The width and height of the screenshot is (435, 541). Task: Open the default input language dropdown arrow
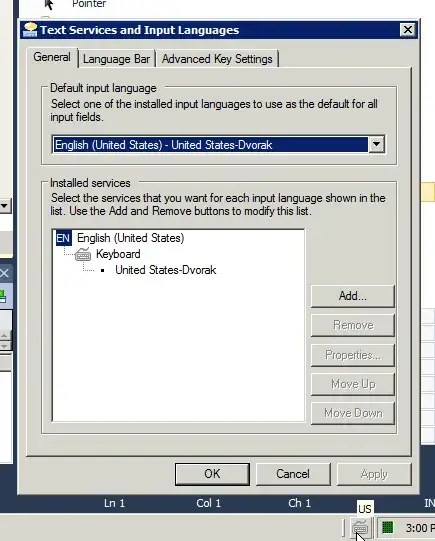376,145
